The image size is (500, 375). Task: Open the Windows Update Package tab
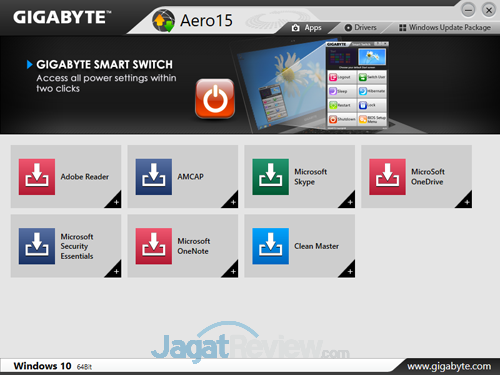click(445, 28)
